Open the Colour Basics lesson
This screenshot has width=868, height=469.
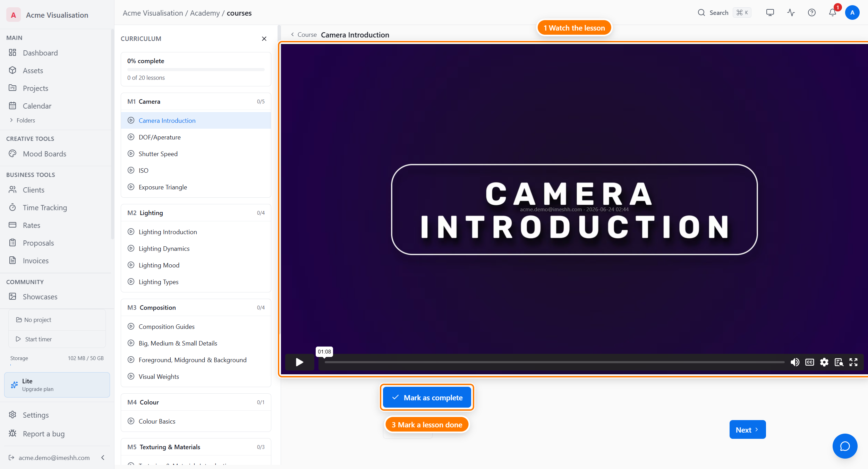tap(196, 421)
